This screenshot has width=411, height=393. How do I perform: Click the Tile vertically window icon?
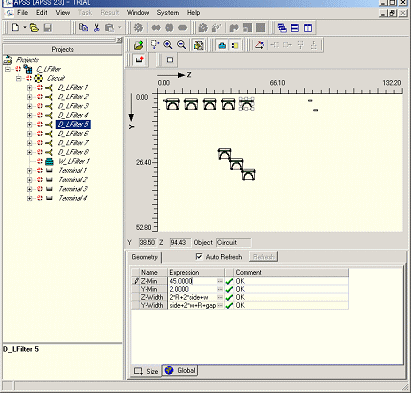(x=308, y=28)
